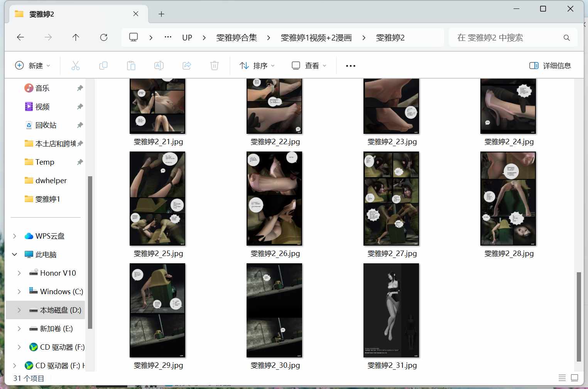Screen dimensions: 588x389
Task: Expand the WPS云盘 tree node
Action: coord(15,236)
